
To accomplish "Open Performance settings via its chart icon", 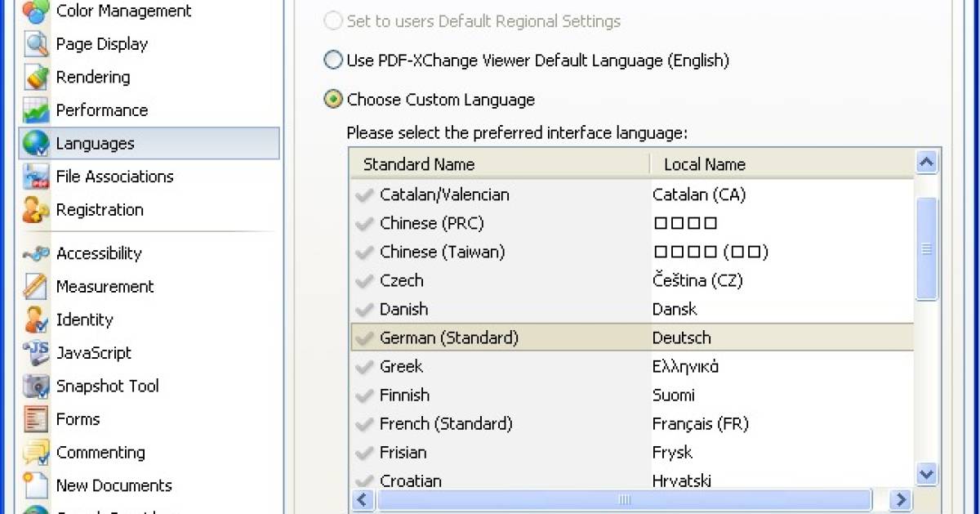I will (34, 110).
